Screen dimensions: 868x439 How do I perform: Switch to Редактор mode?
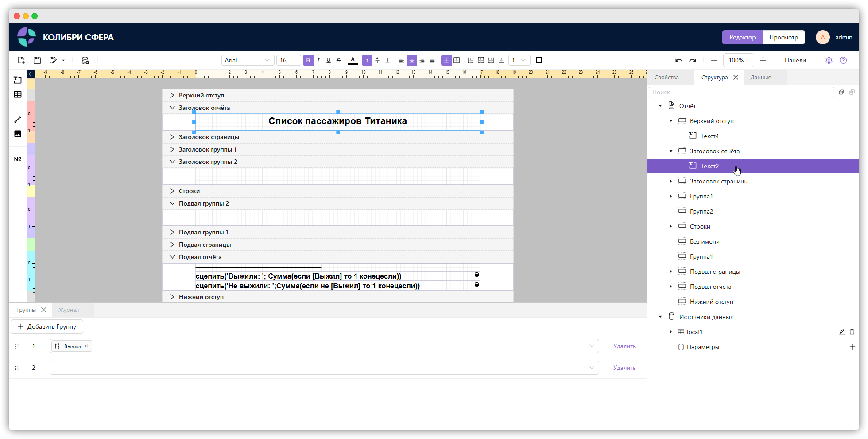coord(743,37)
